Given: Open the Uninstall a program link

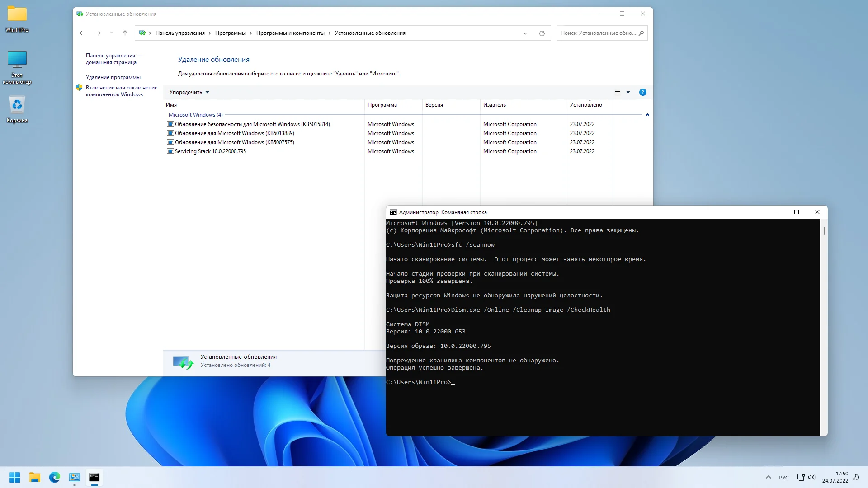Looking at the screenshot, I should coord(113,77).
